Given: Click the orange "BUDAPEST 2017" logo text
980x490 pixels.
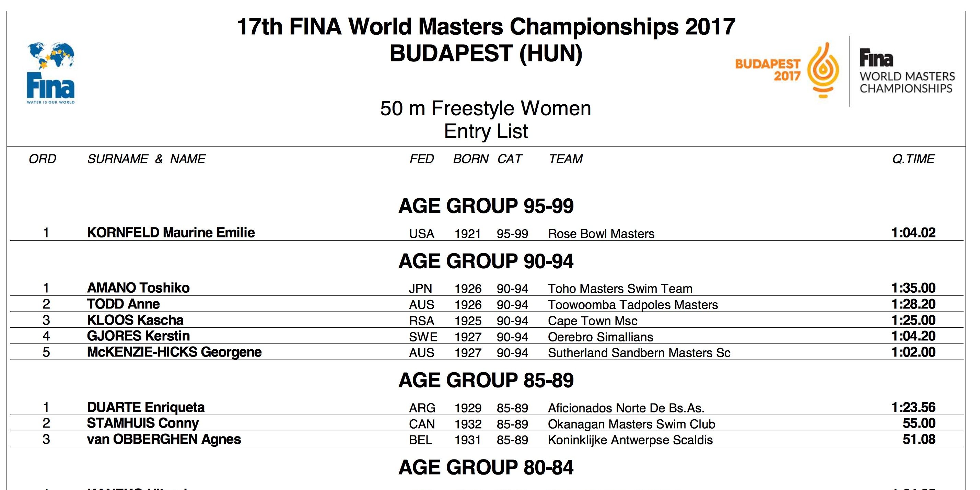Looking at the screenshot, I should [768, 70].
